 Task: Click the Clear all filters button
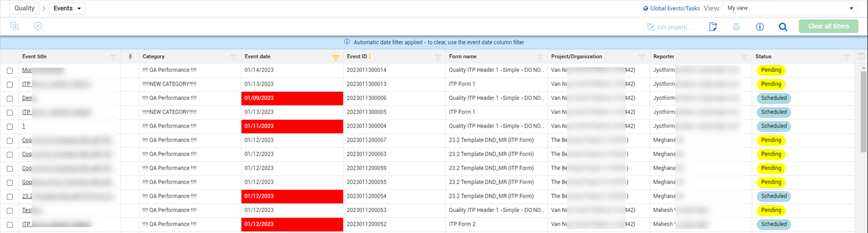828,26
